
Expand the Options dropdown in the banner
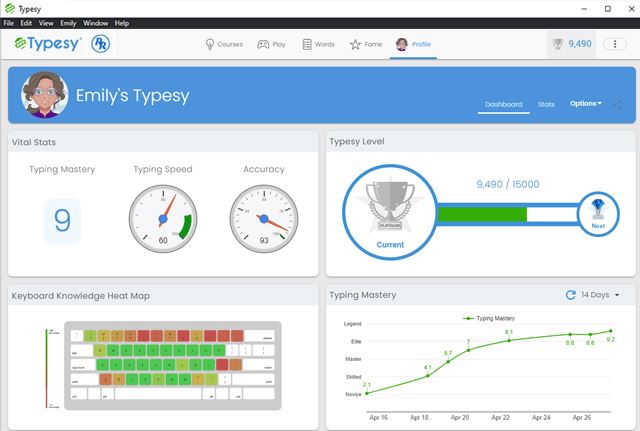[585, 104]
